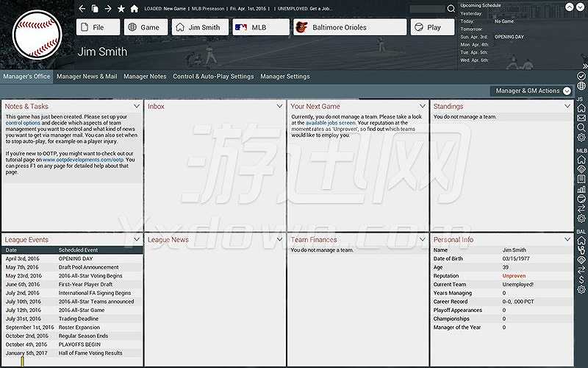Open Manager & GM Actions dropdown
This screenshot has width=588, height=368.
point(531,91)
